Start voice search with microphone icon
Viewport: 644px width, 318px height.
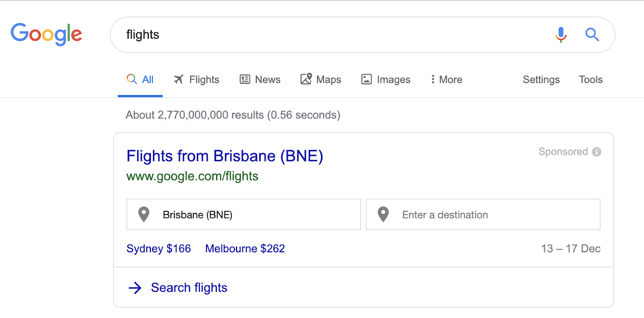click(561, 35)
